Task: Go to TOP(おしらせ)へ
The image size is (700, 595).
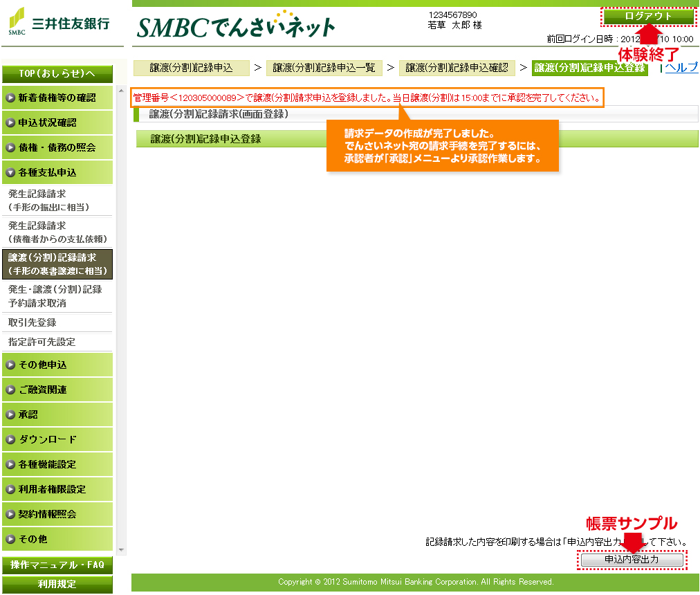Action: click(x=57, y=74)
